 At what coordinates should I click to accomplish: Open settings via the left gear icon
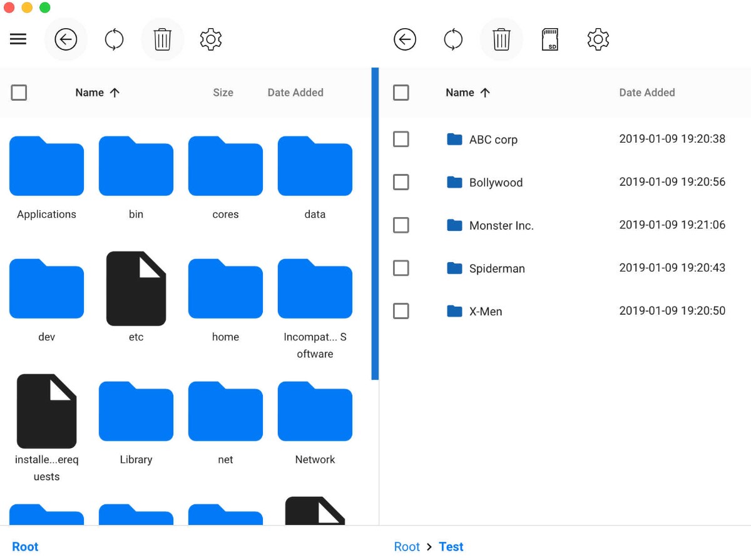coord(210,39)
